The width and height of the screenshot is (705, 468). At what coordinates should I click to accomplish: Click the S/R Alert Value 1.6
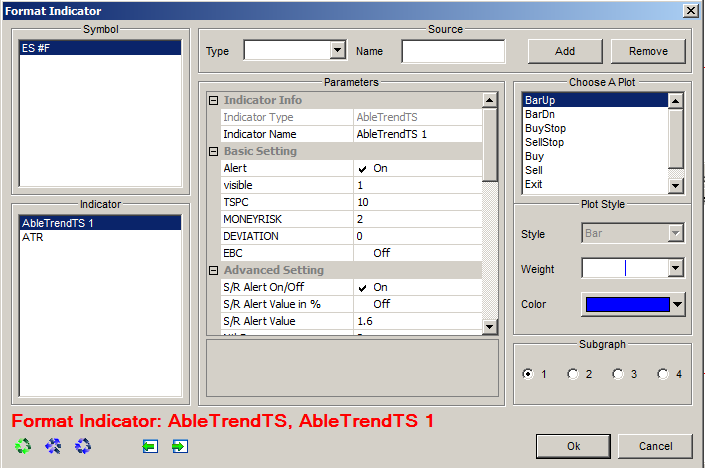coord(418,321)
